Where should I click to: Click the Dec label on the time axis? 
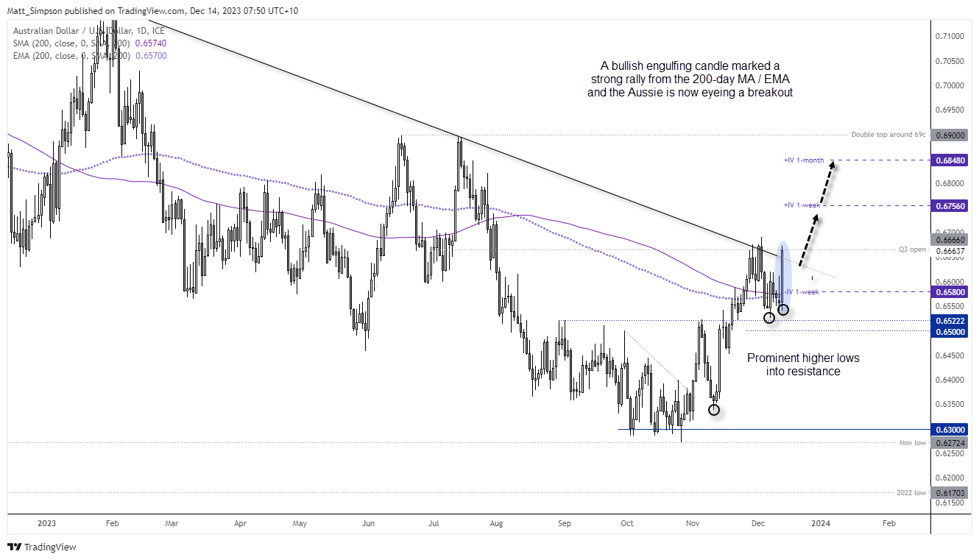[757, 523]
